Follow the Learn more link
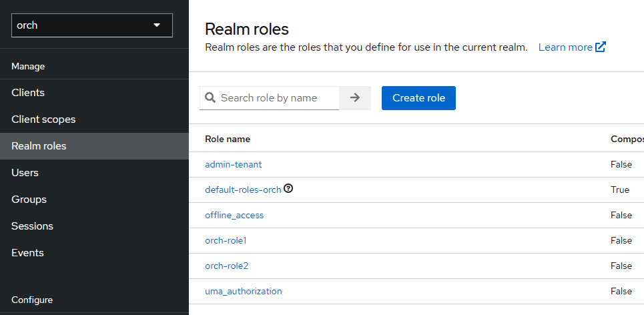 point(565,47)
